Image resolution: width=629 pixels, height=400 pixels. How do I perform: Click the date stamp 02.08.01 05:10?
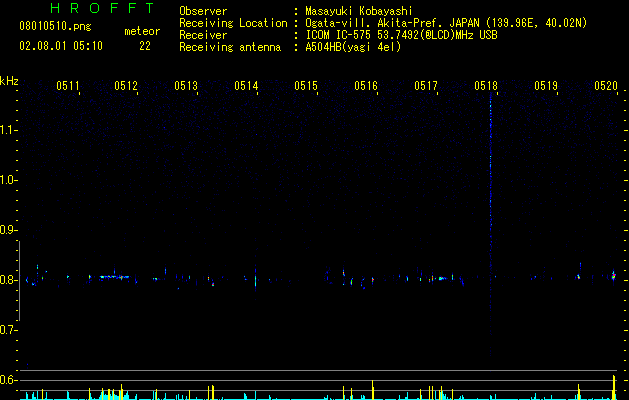tap(61, 46)
